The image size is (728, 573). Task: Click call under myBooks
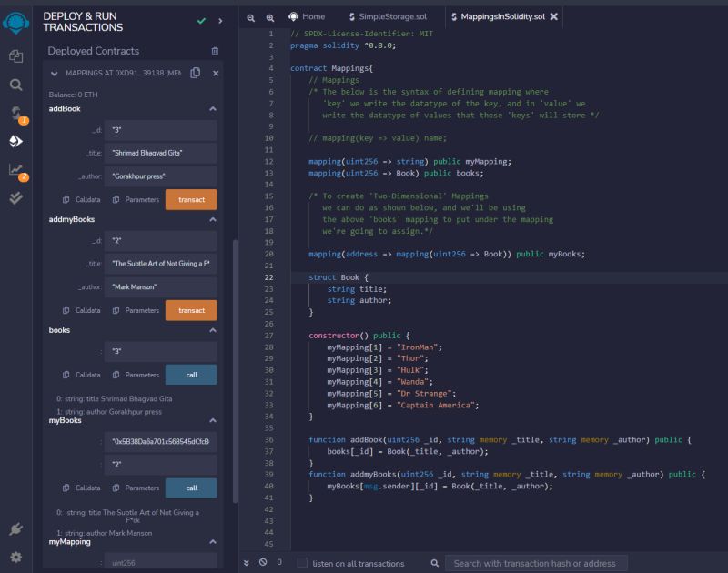pos(191,488)
